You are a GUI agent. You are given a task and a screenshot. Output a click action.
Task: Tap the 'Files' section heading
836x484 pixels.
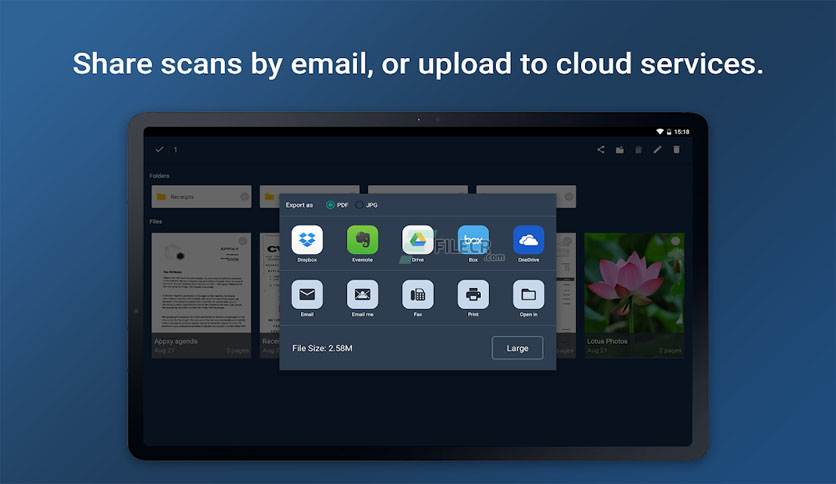(x=156, y=221)
